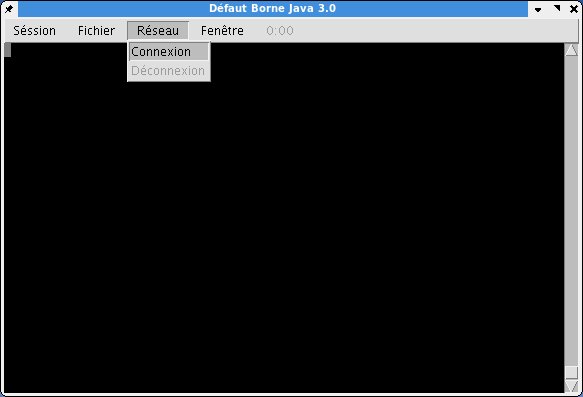Click the pin icon in title bar
The image size is (583, 397).
point(9,8)
